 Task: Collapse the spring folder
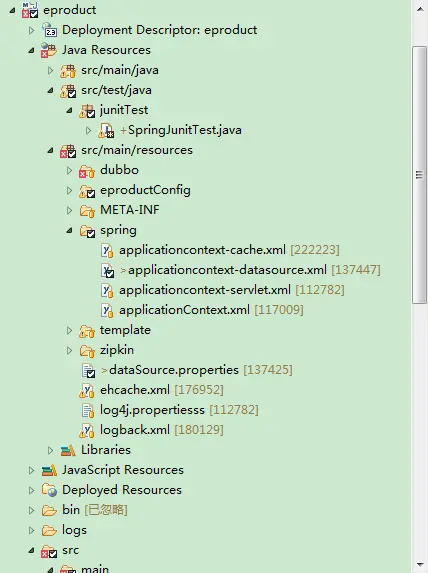point(69,230)
